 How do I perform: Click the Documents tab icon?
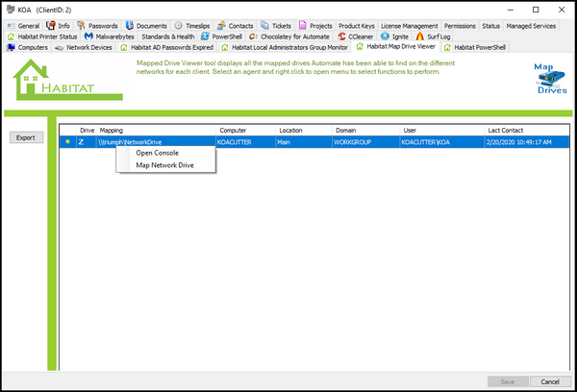pyautogui.click(x=129, y=25)
